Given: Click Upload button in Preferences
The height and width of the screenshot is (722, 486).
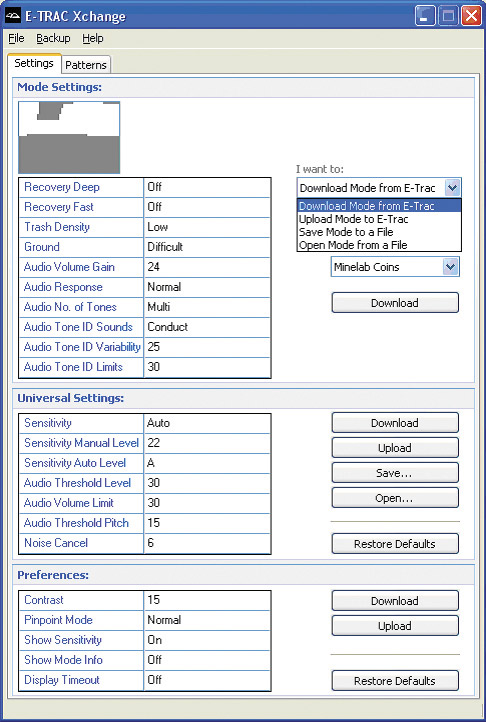Looking at the screenshot, I should click(395, 626).
